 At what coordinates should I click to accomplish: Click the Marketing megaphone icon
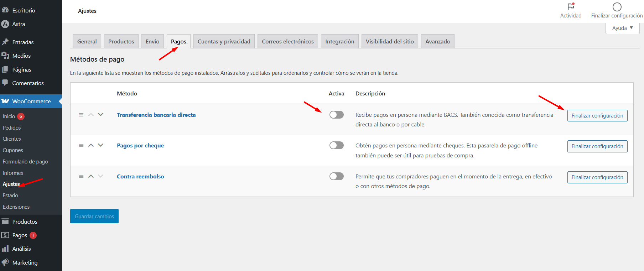[x=5, y=262]
